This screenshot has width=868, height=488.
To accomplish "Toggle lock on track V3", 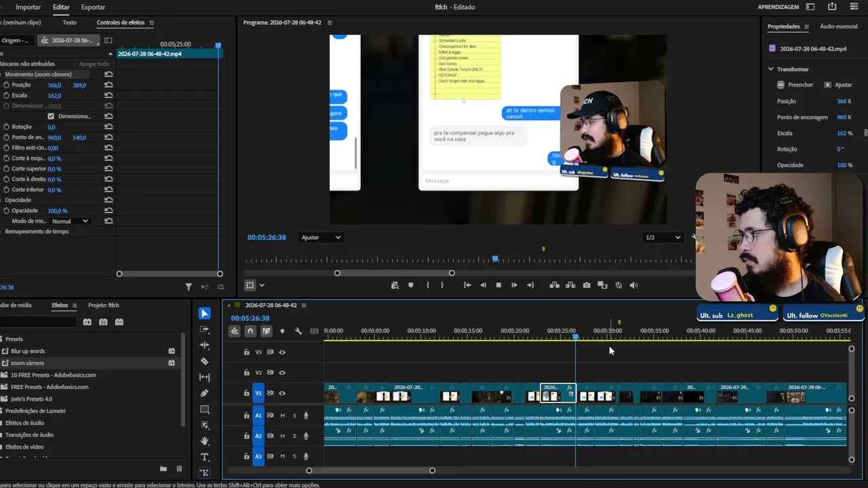I will (x=247, y=352).
